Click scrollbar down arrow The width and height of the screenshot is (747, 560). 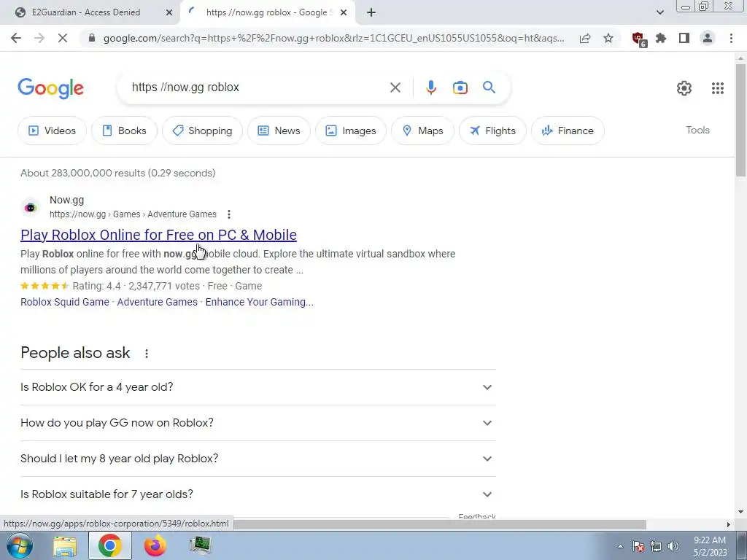tap(740, 513)
